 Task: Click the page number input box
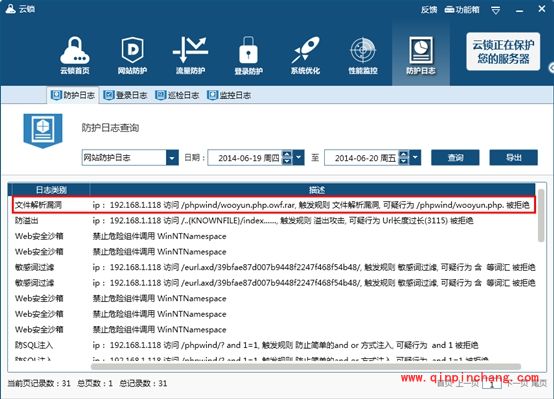[x=492, y=384]
